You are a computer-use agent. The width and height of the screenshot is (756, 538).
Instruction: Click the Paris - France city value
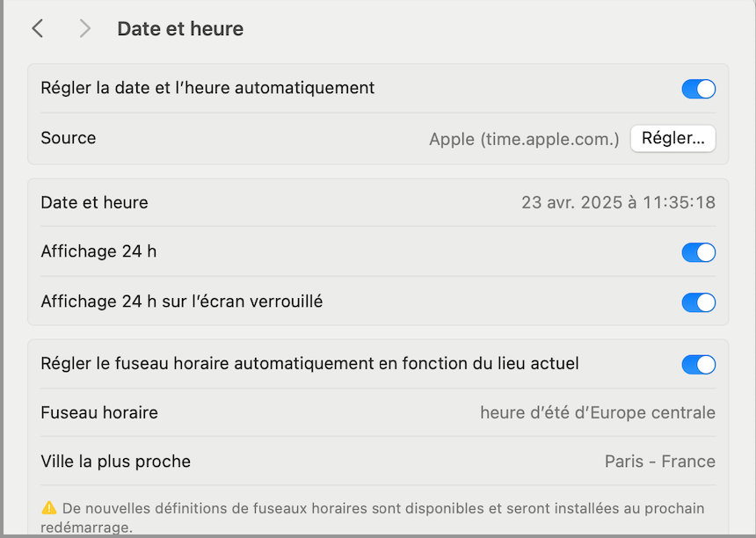point(659,462)
